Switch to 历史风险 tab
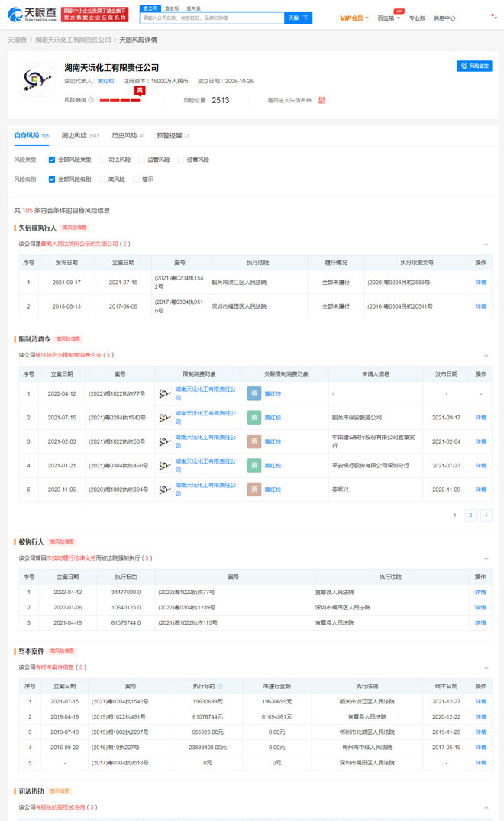 [128, 136]
